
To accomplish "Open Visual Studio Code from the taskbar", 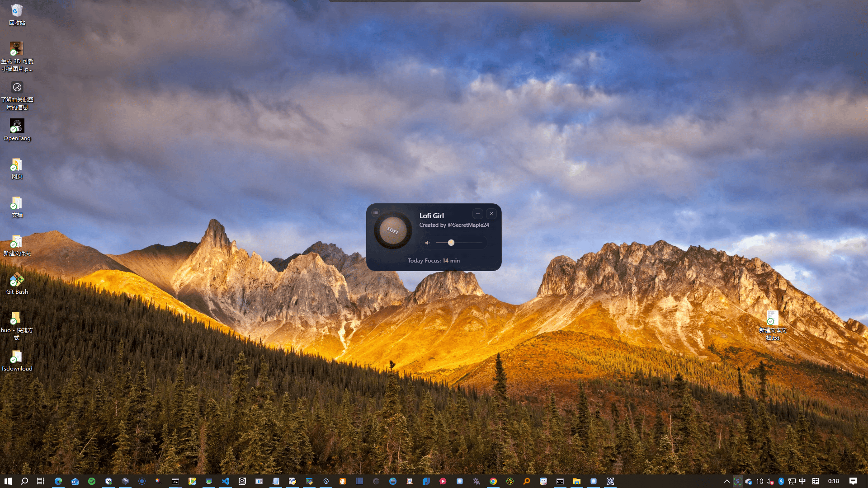I will pos(226,481).
